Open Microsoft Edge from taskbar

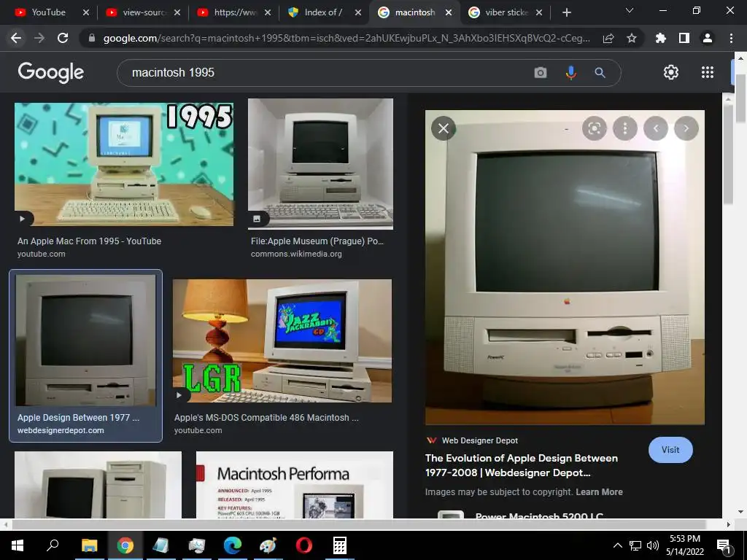pos(233,545)
